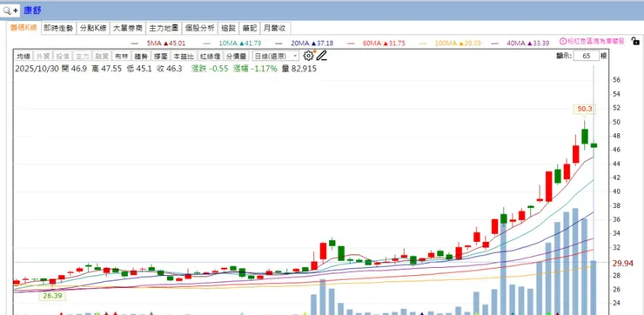Click the 量 82,915 volume value
This screenshot has width=644, height=315.
tap(299, 69)
